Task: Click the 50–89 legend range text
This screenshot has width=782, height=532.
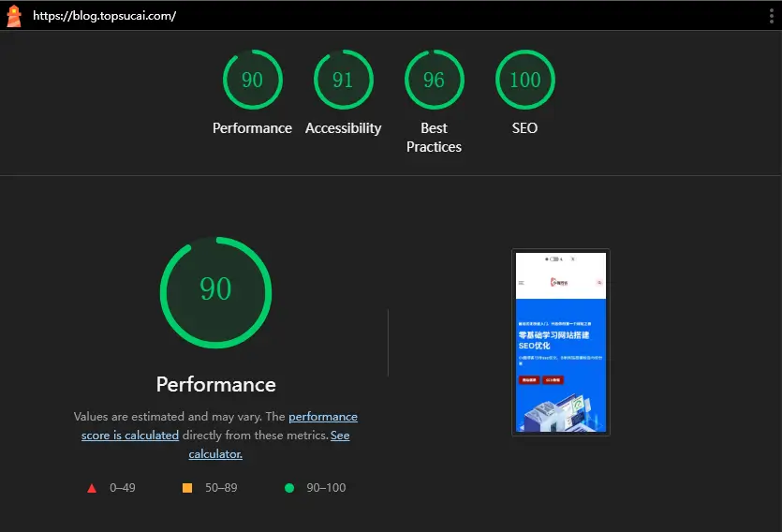Action: click(x=221, y=488)
